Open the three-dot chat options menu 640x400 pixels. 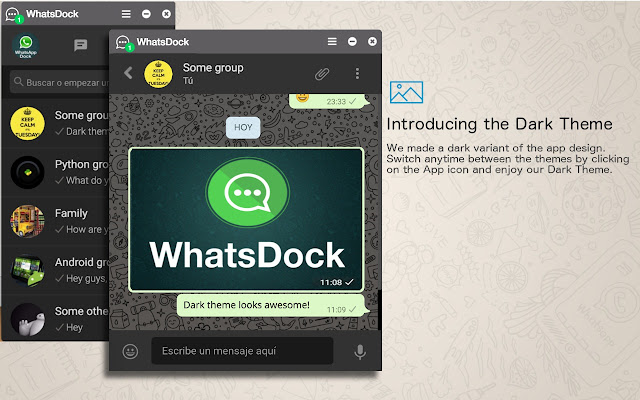[357, 73]
